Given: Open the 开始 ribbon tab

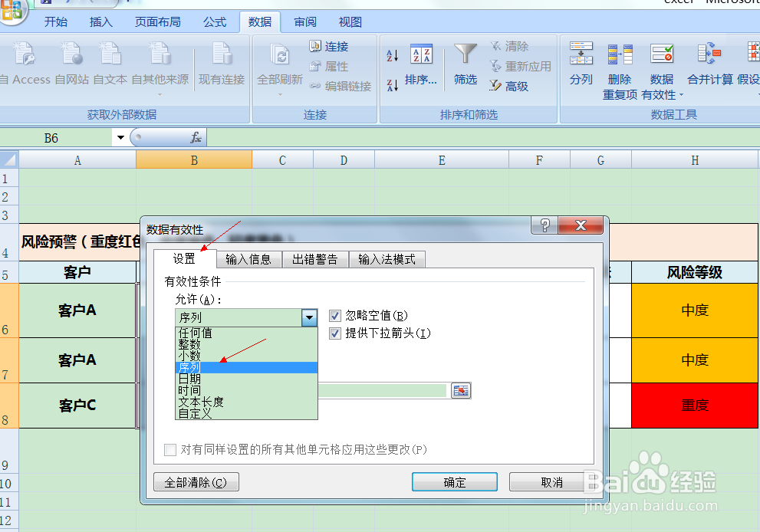Looking at the screenshot, I should click(x=56, y=21).
